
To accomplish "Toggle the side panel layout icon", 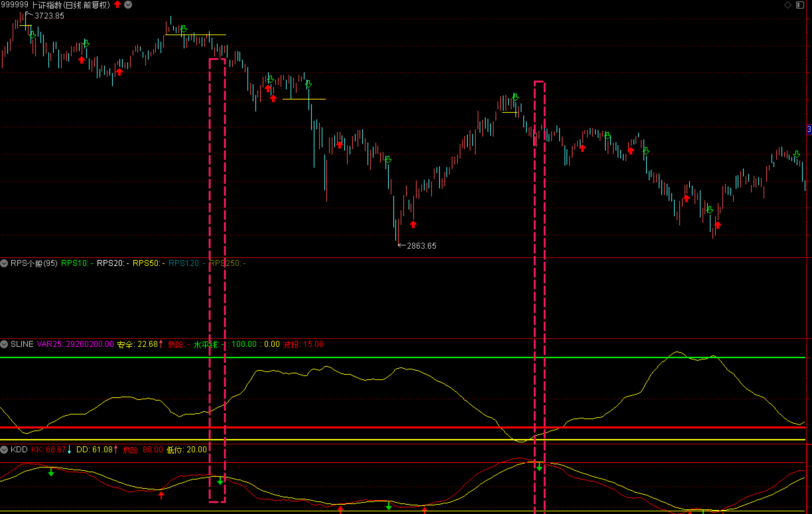I will coord(800,5).
